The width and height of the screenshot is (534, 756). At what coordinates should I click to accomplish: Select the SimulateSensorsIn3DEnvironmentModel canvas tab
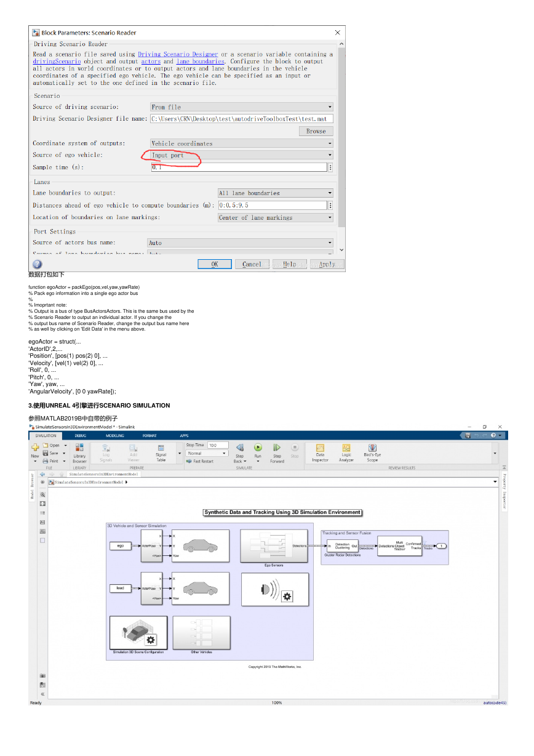click(103, 475)
